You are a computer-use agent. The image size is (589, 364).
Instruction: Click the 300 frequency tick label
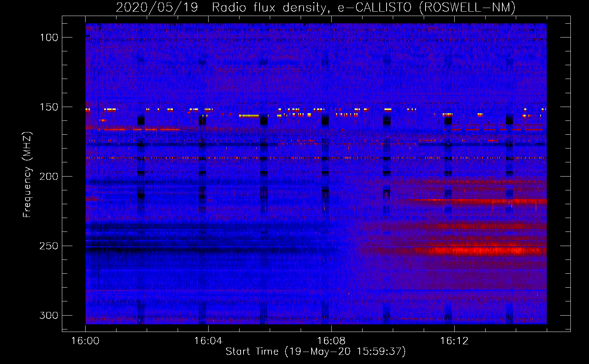(49, 316)
